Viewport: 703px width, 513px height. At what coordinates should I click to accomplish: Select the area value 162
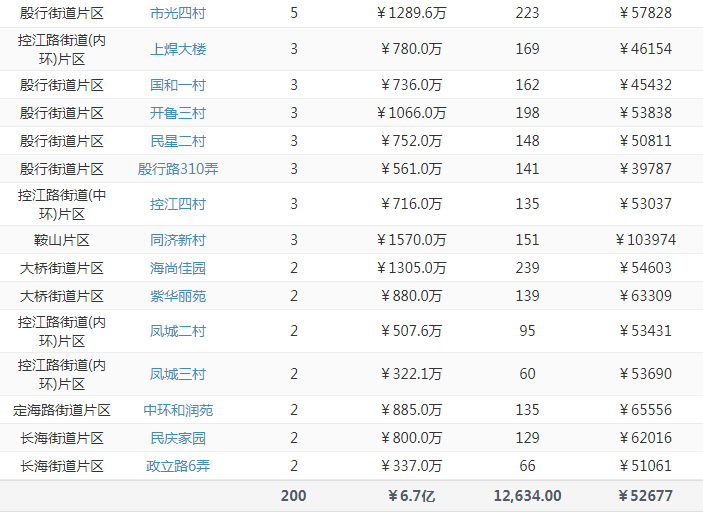[x=527, y=85]
